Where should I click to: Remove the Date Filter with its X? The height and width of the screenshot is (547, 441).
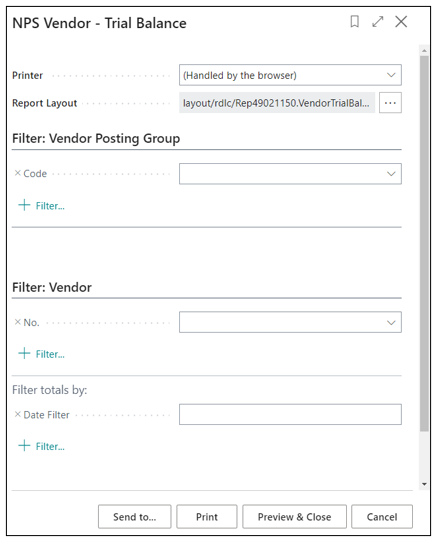click(17, 414)
